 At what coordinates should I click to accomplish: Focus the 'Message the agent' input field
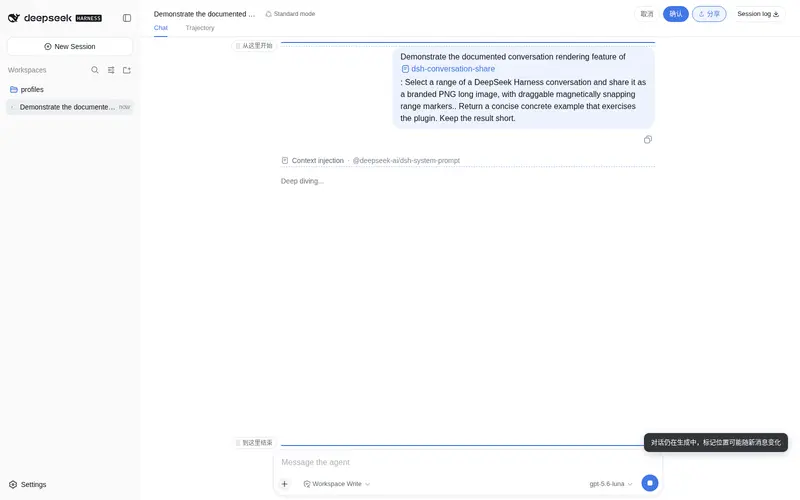[x=468, y=462]
